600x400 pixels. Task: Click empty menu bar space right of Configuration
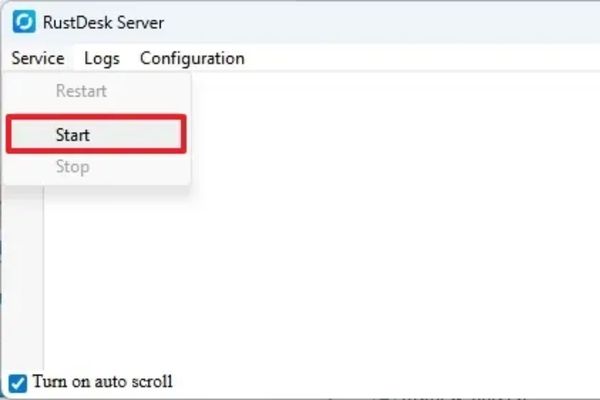tap(420, 58)
